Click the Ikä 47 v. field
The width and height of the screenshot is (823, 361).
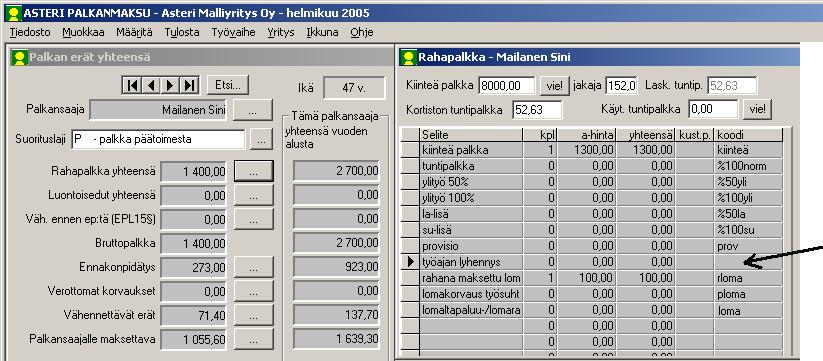click(x=354, y=88)
